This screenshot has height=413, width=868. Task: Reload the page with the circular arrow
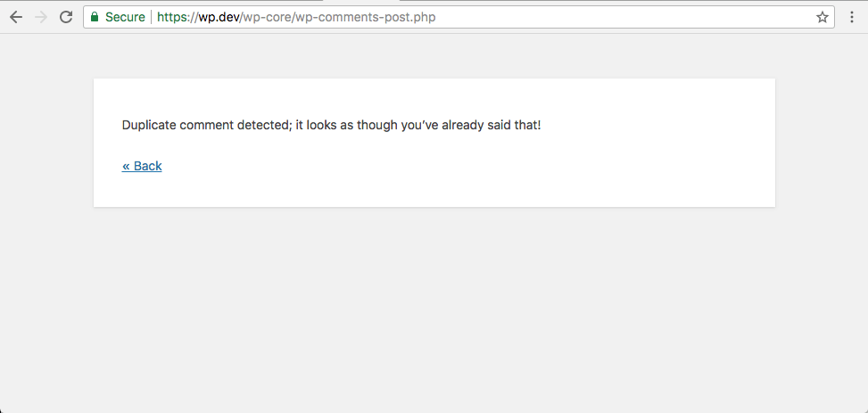coord(66,17)
